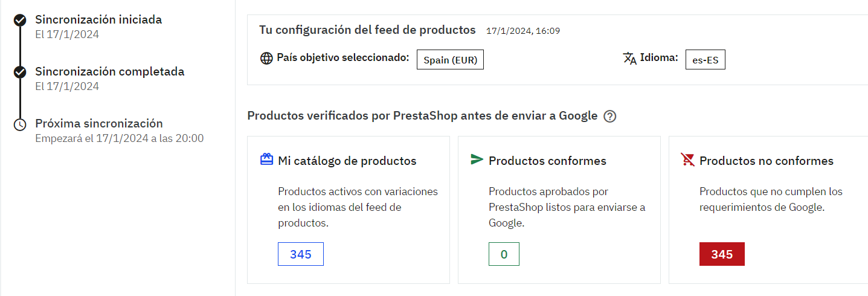Click the Mi catálogo de productos heading
Screen dimensions: 868x296
(x=347, y=161)
